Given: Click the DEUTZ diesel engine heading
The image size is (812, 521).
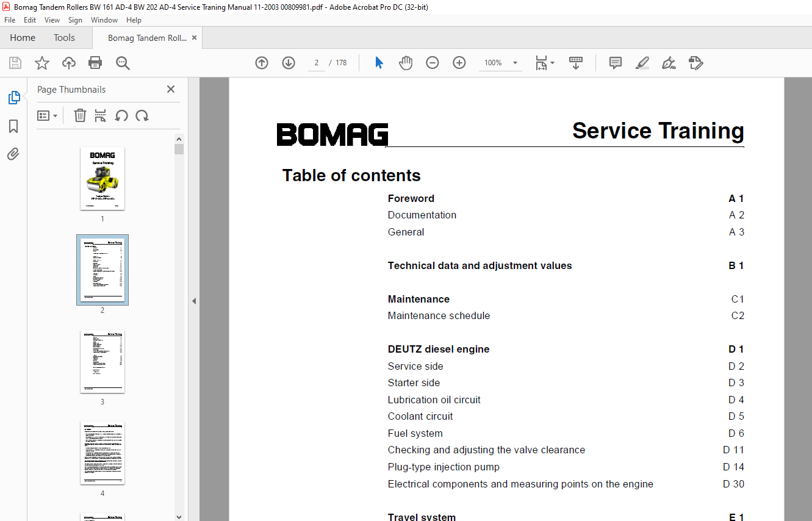Looking at the screenshot, I should click(x=439, y=349).
